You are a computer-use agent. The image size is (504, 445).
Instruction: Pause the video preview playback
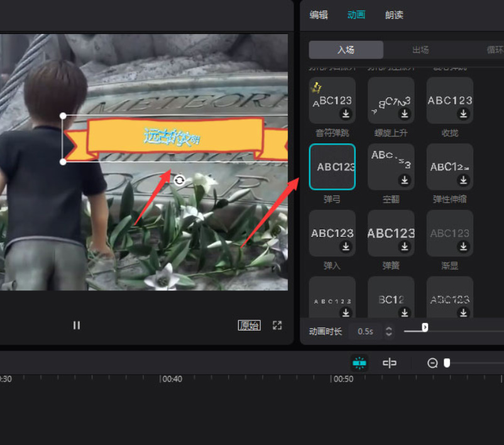[x=77, y=325]
